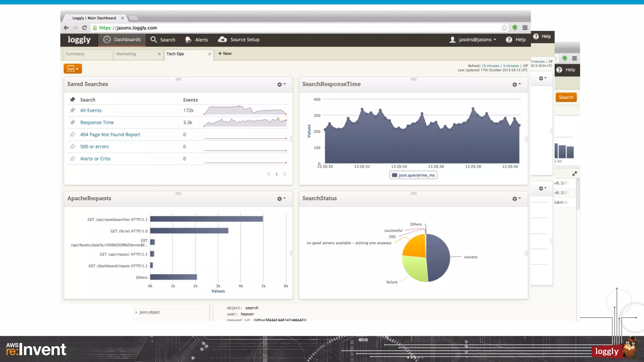Click the Alerts icon
Image resolution: width=644 pixels, height=362 pixels.
188,40
